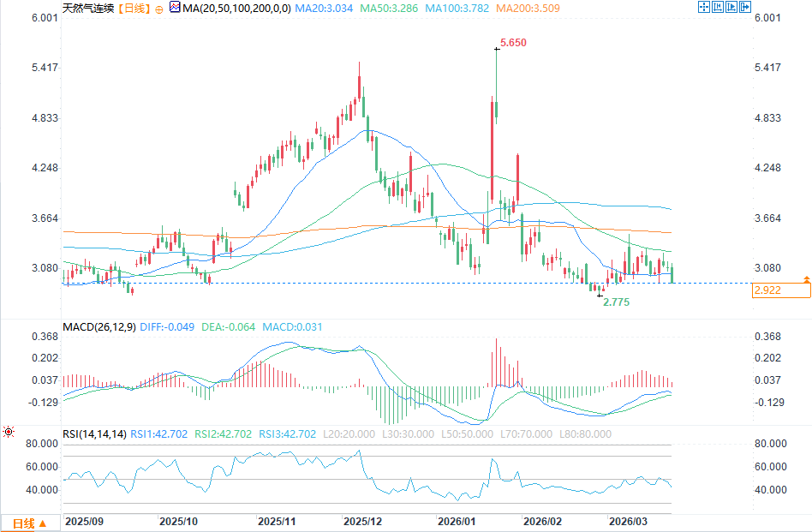Click the orange circled-plus icon beside 日线

159,9
